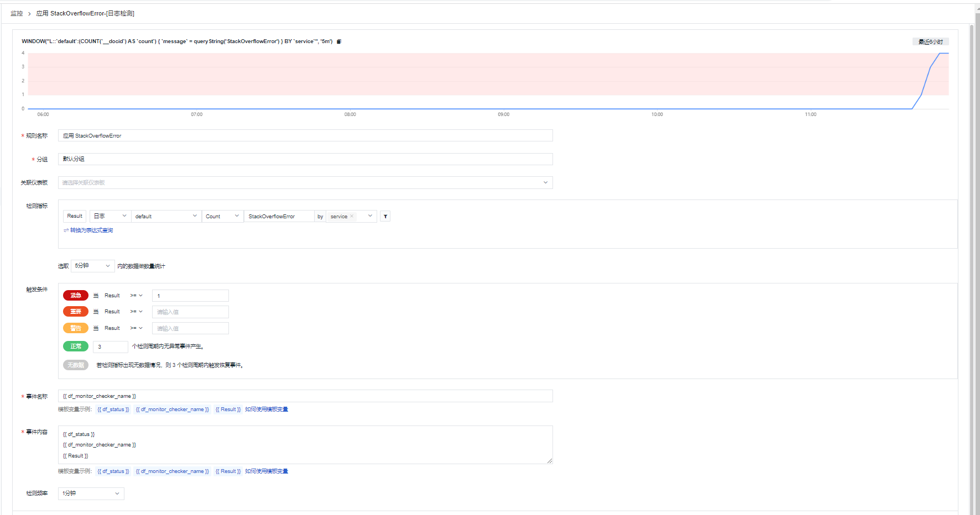Expand the 关联仪表板 dropdown
The image size is (980, 515).
coord(305,182)
